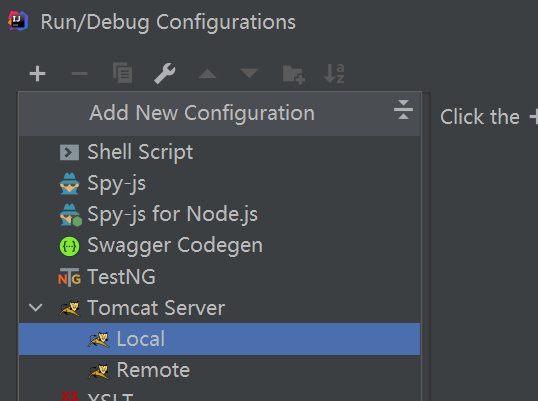Image resolution: width=538 pixels, height=401 pixels.
Task: Click the Copy Configuration icon
Action: (x=122, y=73)
